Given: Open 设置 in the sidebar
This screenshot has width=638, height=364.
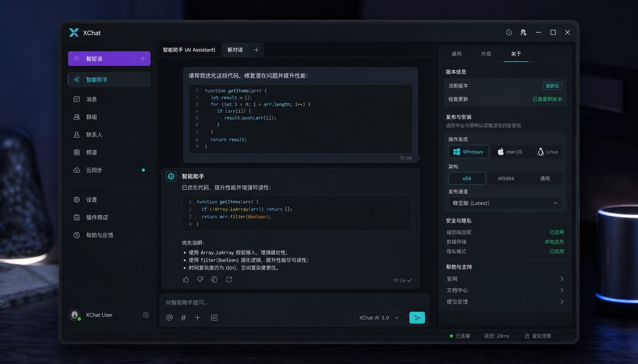Looking at the screenshot, I should (x=109, y=200).
